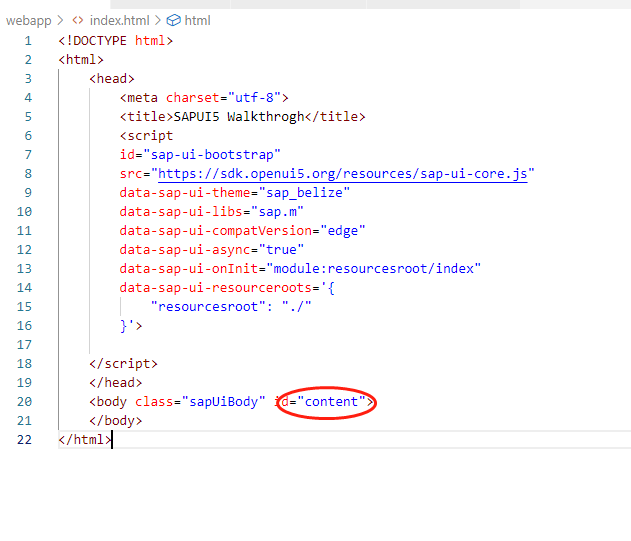Screen dimensions: 631x541
Task: Open index.html in the breadcrumb
Action: [120, 21]
